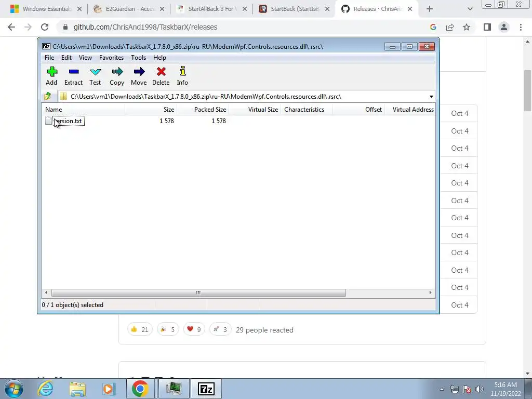Switch to the StartBack (StartIsBack) tab
532x399 pixels.
295,9
